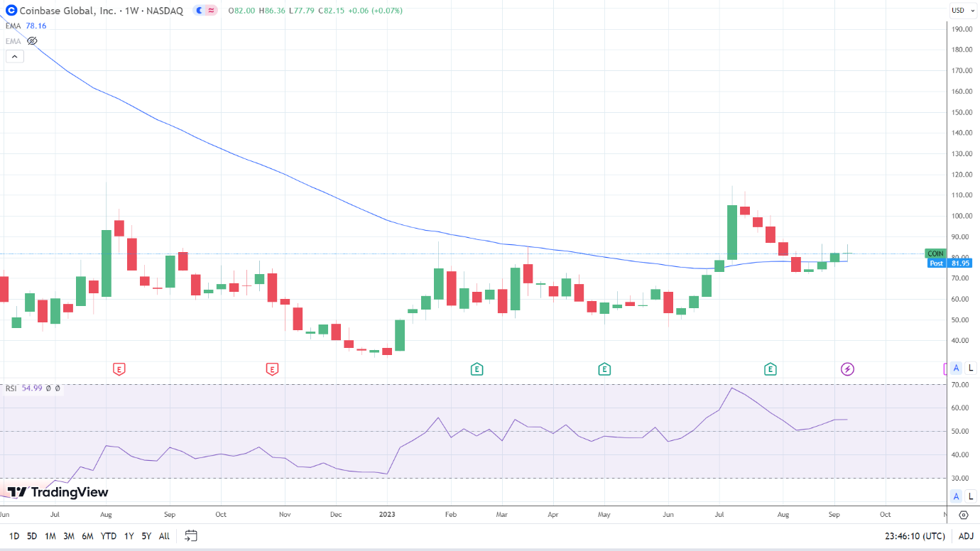Screen dimensions: 980x551
Task: Click the blue Post 81.95 price label
Action: coord(949,263)
